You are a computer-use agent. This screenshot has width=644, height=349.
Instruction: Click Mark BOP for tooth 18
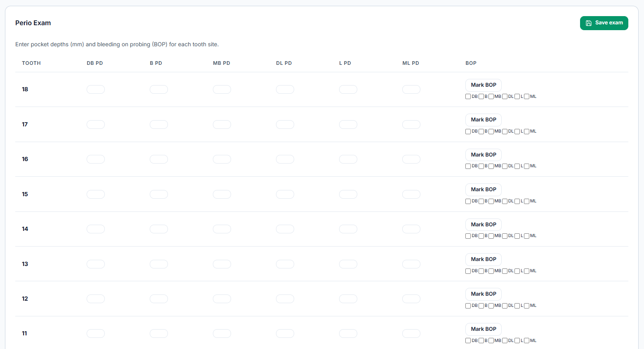(x=484, y=85)
